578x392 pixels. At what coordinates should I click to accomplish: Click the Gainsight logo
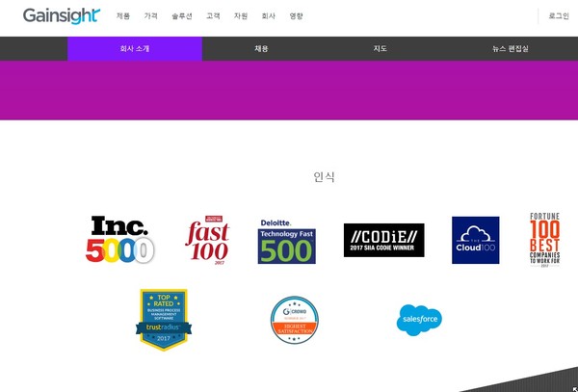pyautogui.click(x=62, y=15)
